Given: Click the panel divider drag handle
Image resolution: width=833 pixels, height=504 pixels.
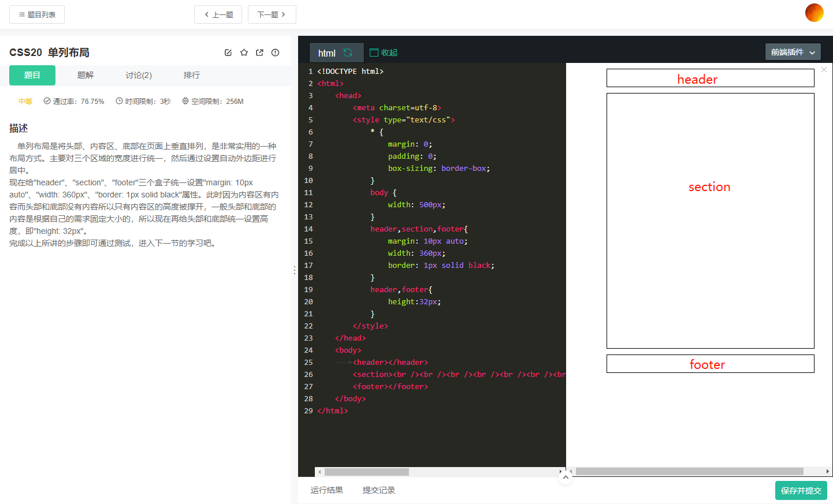Looking at the screenshot, I should tap(295, 270).
